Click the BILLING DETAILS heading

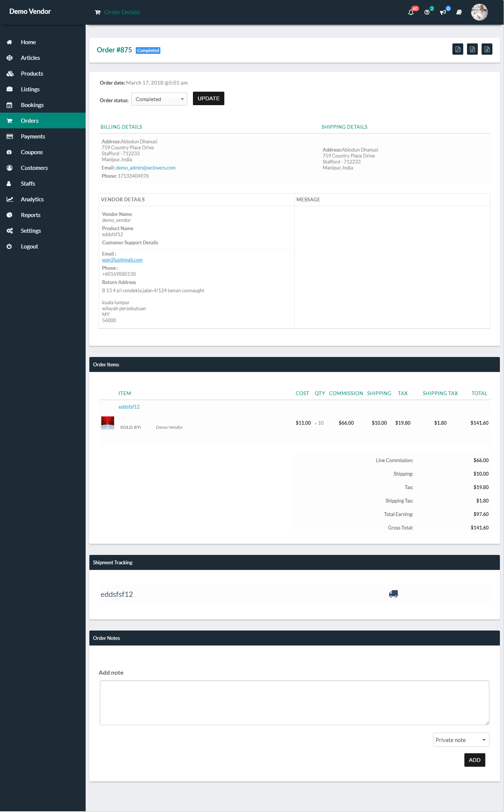point(121,127)
